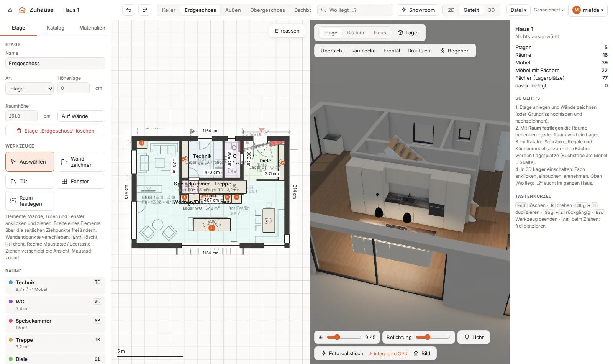Choose the Auswählen pointer tool
This screenshot has height=364, width=613.
pyautogui.click(x=30, y=162)
